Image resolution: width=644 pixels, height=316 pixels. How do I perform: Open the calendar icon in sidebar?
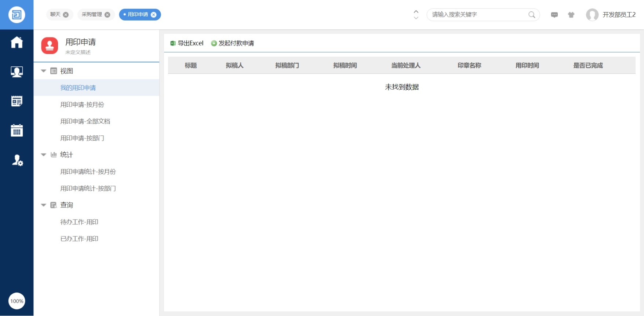coord(17,130)
